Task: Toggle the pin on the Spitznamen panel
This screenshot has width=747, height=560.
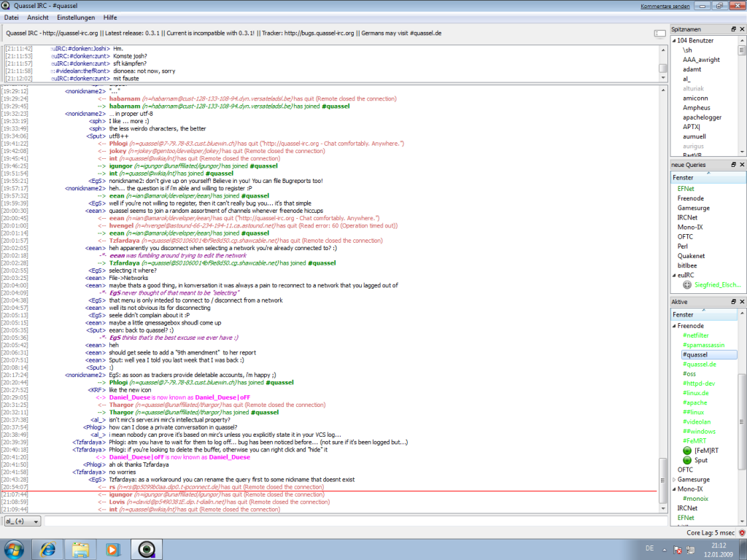Action: [x=732, y=29]
